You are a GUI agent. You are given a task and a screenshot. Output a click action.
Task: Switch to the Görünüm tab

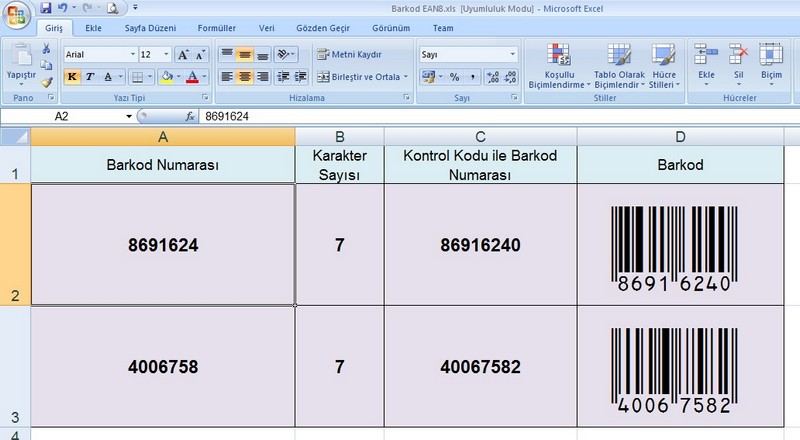[391, 28]
